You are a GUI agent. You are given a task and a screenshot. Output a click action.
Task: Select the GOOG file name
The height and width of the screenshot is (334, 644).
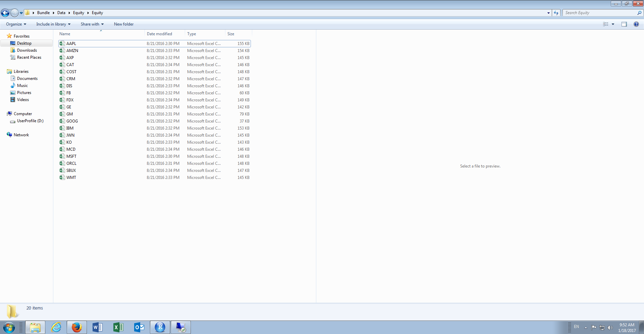72,121
